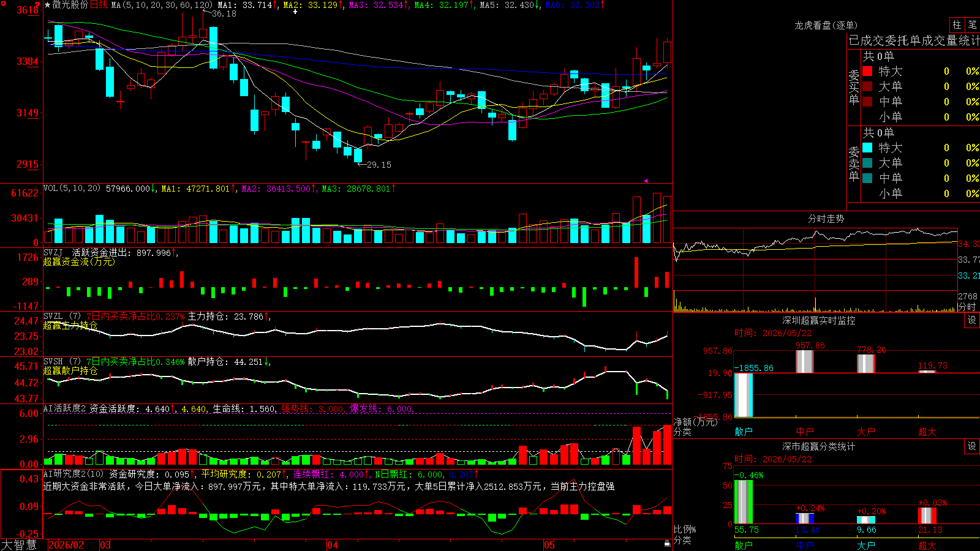Click the bright red 特大 buy-order swatch
This screenshot has height=551, width=980.
point(867,71)
